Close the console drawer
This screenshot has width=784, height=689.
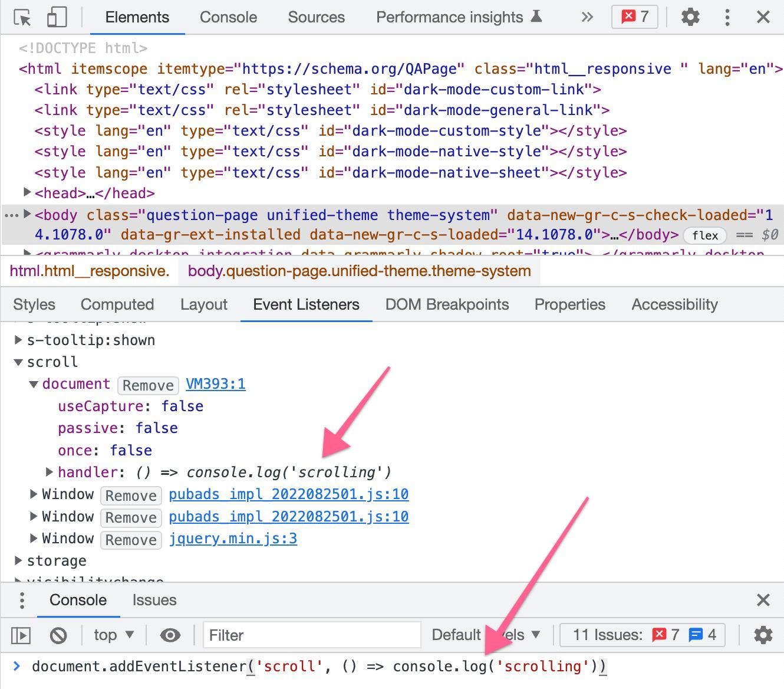(763, 600)
